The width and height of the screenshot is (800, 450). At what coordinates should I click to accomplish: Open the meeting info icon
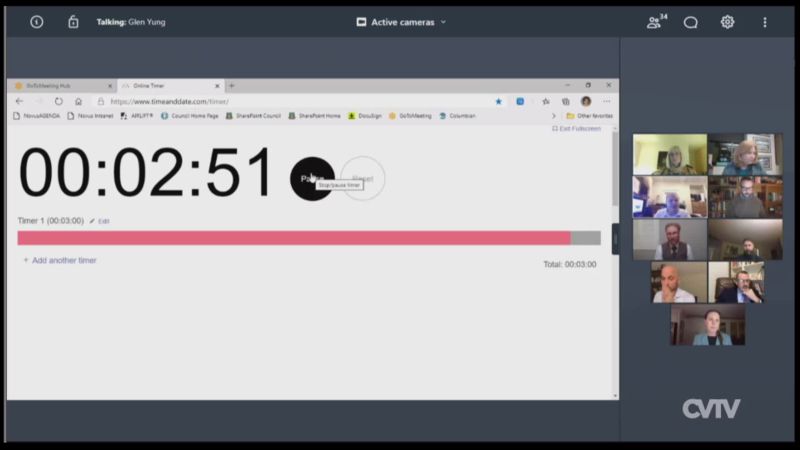pos(36,22)
